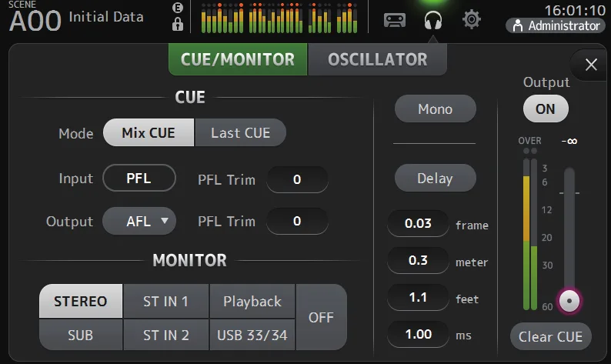Viewport: 611px width, 364px height.
Task: Click the 0.03 frame delay value
Action: [x=418, y=223]
